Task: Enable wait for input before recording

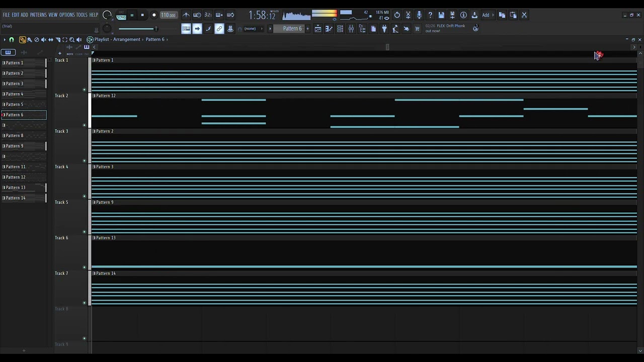Action: (197, 15)
